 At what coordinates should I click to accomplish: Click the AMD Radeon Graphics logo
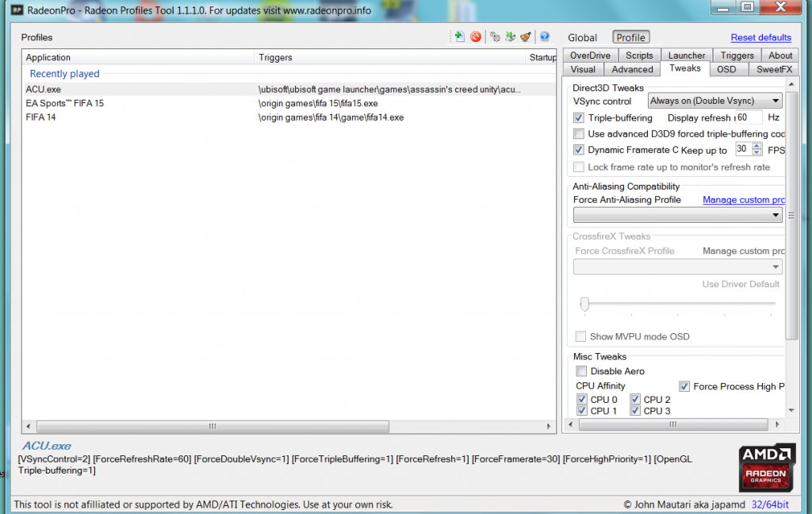coord(767,467)
